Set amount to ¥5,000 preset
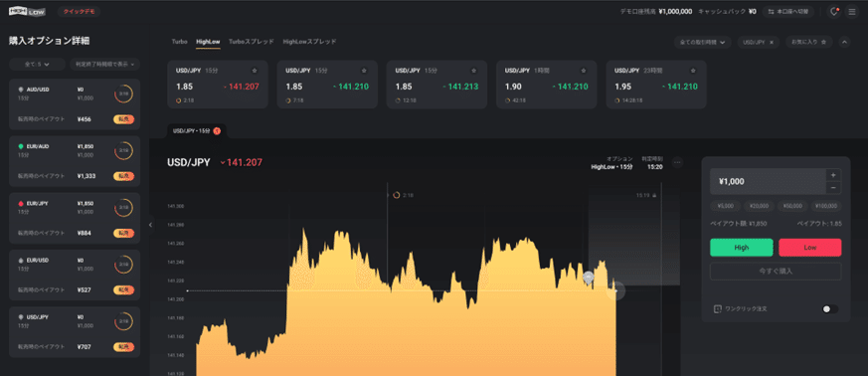 (725, 206)
